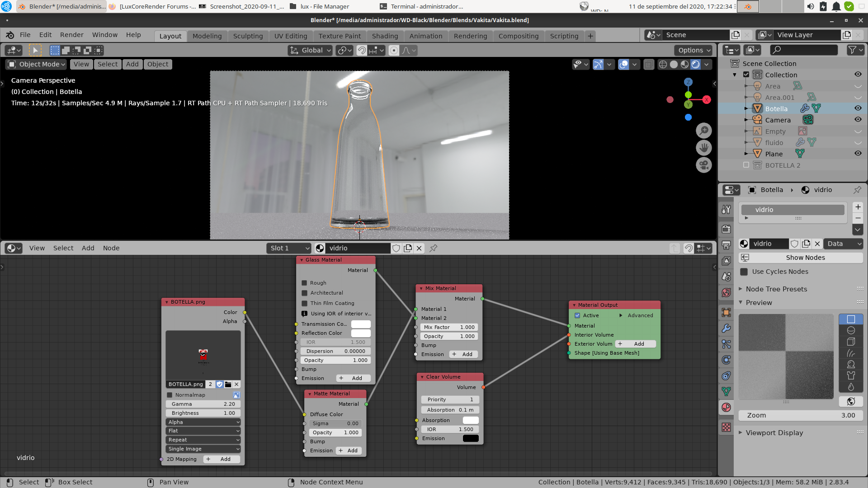Click the Transmission Color white swatch
The width and height of the screenshot is (868, 488).
[x=361, y=324]
